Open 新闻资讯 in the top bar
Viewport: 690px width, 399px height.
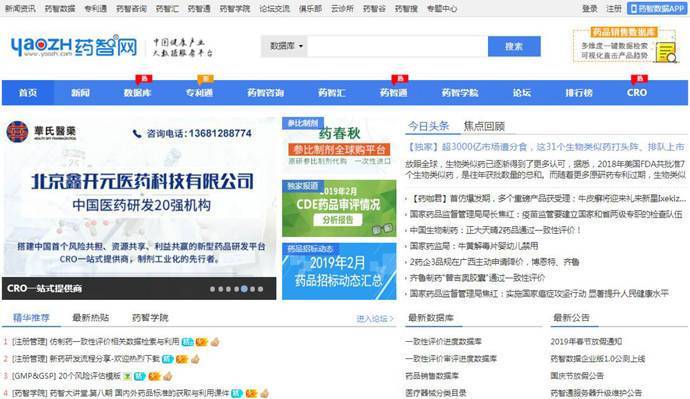(20, 8)
